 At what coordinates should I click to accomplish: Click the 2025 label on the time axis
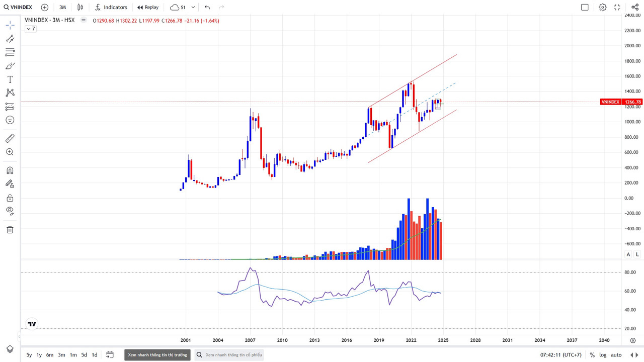tap(443, 340)
